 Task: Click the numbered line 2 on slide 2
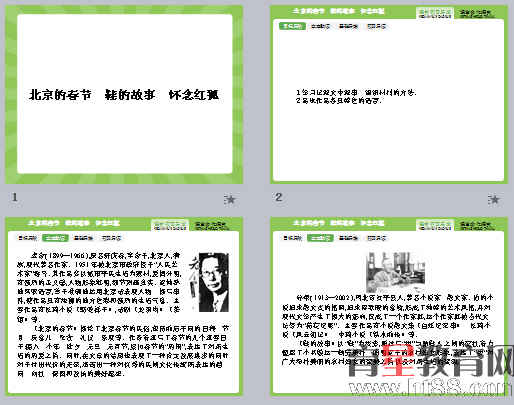pyautogui.click(x=338, y=100)
